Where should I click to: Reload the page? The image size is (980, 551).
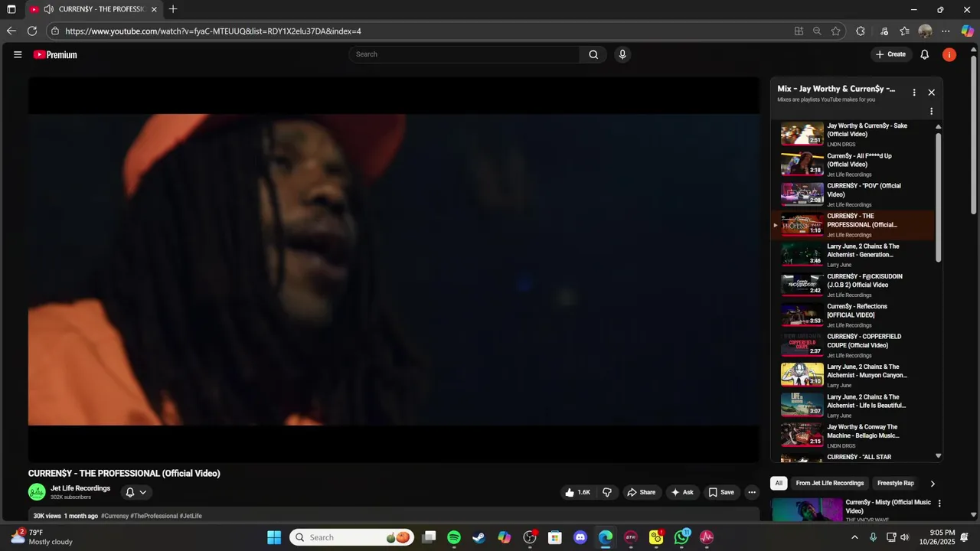(x=32, y=31)
